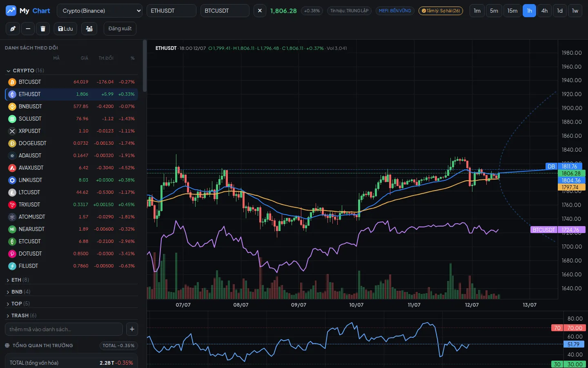Click the ETHUSDT ethereum coin icon
Image resolution: width=588 pixels, height=368 pixels.
pyautogui.click(x=12, y=94)
